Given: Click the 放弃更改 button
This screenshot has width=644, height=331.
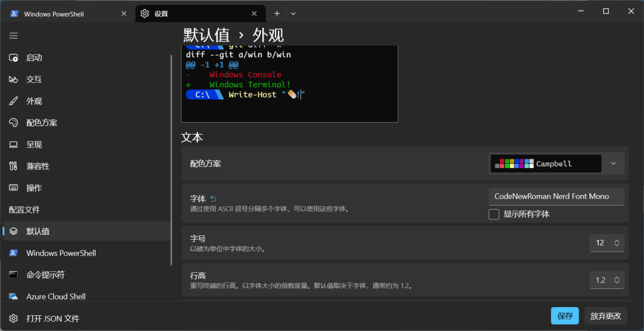Looking at the screenshot, I should (606, 316).
